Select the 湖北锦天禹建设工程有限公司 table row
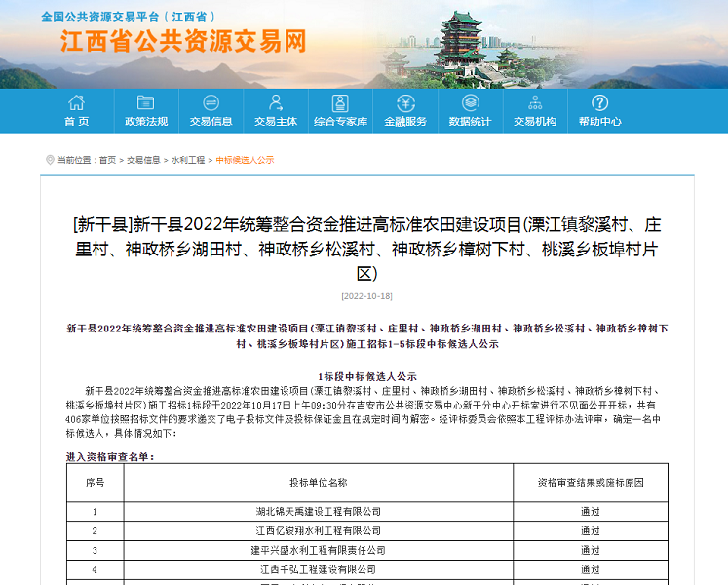This screenshot has width=728, height=585. click(319, 511)
